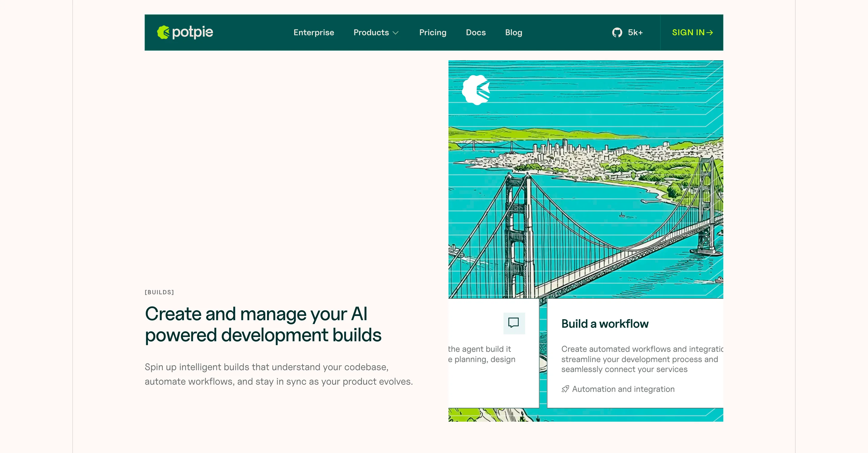
Task: Open the Enterprise nav link
Action: 313,32
